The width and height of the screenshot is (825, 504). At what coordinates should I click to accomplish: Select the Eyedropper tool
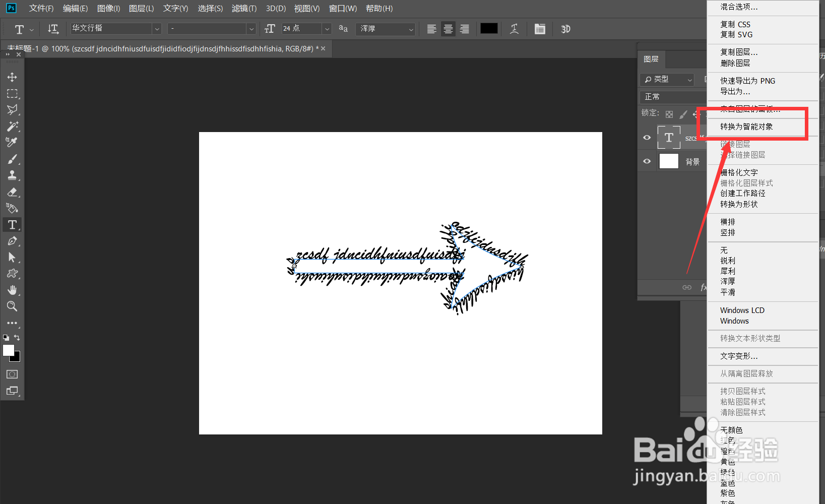click(x=12, y=142)
